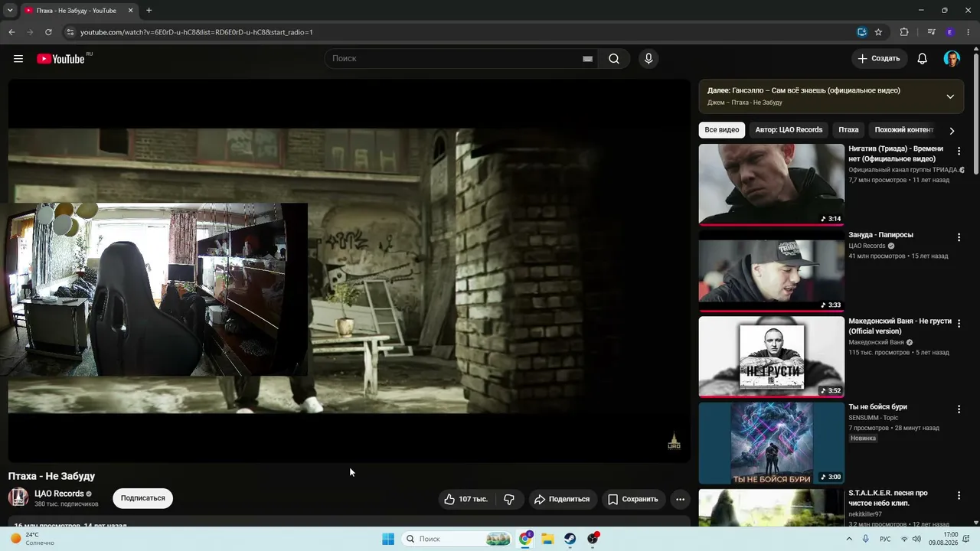
Task: Open OBS Studio from the taskbar
Action: 593,539
